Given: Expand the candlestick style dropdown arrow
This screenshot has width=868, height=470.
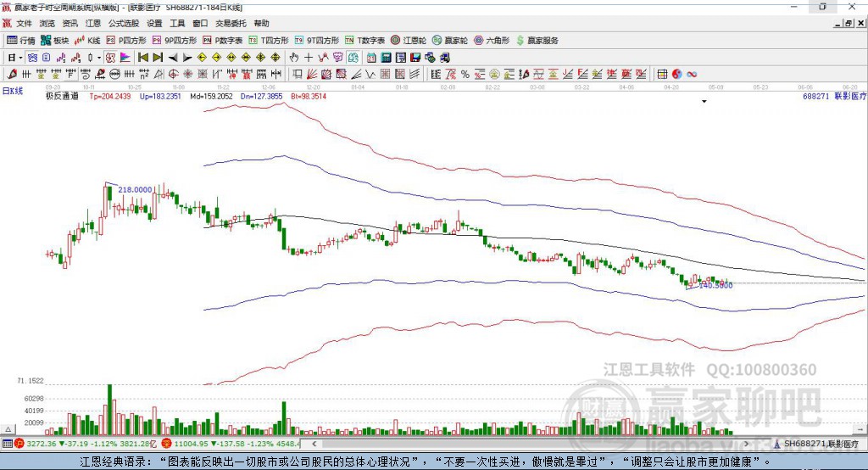Looking at the screenshot, I should (99, 58).
